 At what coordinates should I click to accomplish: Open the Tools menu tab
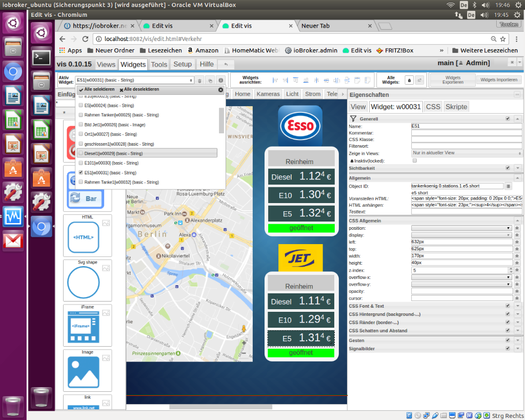[159, 64]
